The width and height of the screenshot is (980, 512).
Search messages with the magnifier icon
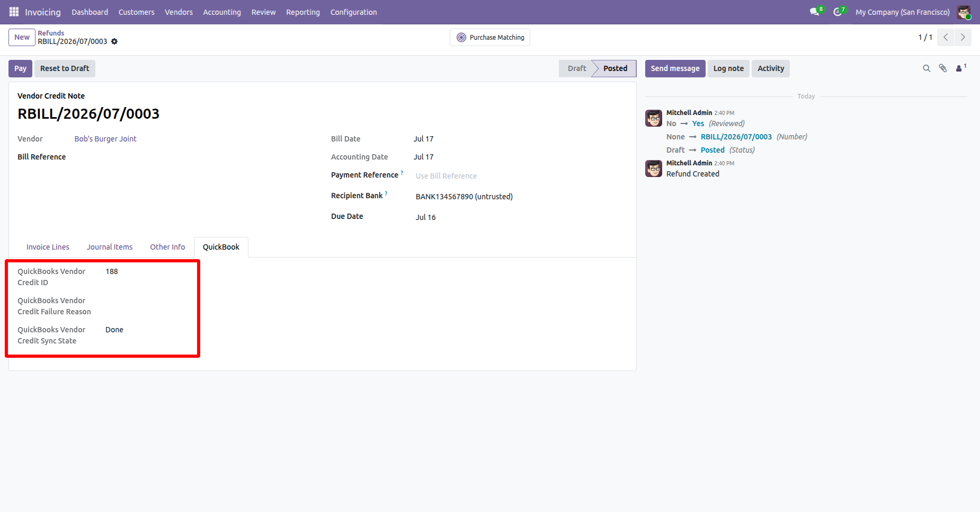click(x=926, y=68)
